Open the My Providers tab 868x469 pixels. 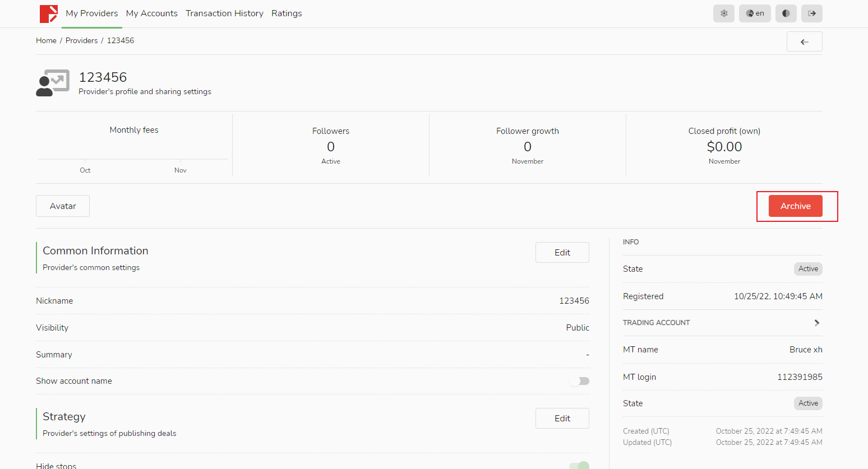point(92,13)
